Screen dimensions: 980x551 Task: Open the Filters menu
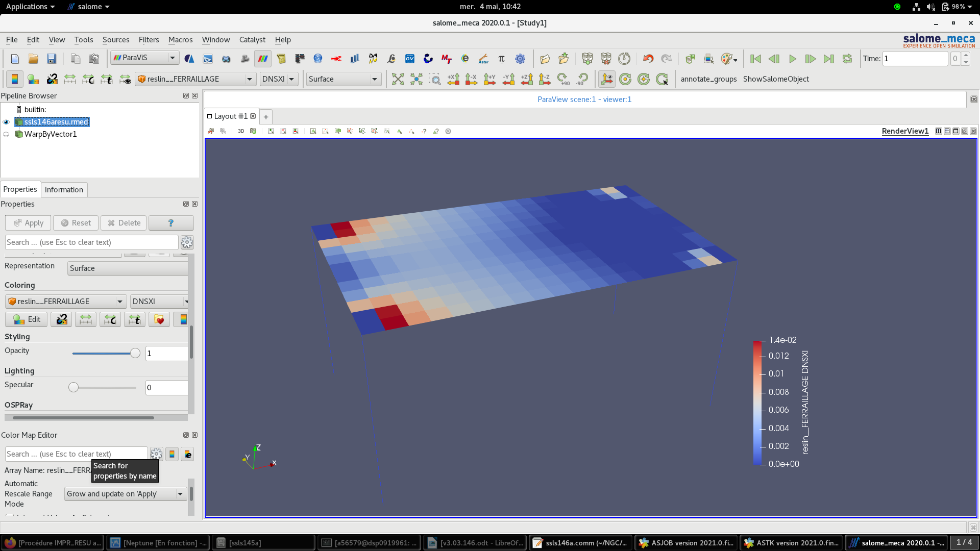(x=149, y=40)
